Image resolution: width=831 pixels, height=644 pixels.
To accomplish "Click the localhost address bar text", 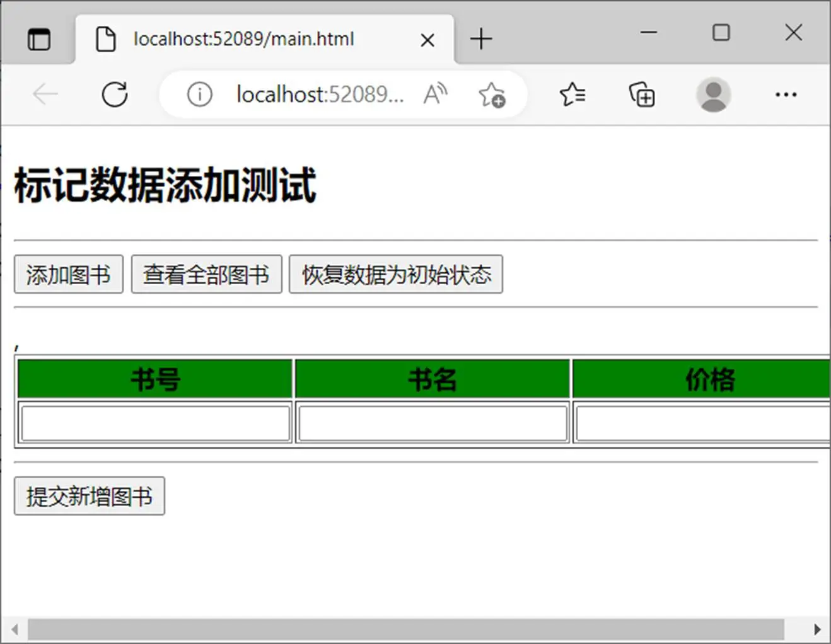I will coord(320,95).
